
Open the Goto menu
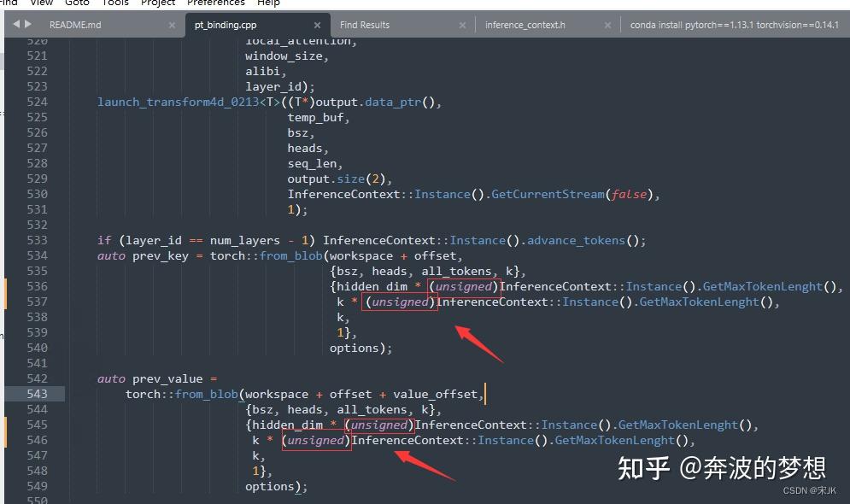77,3
